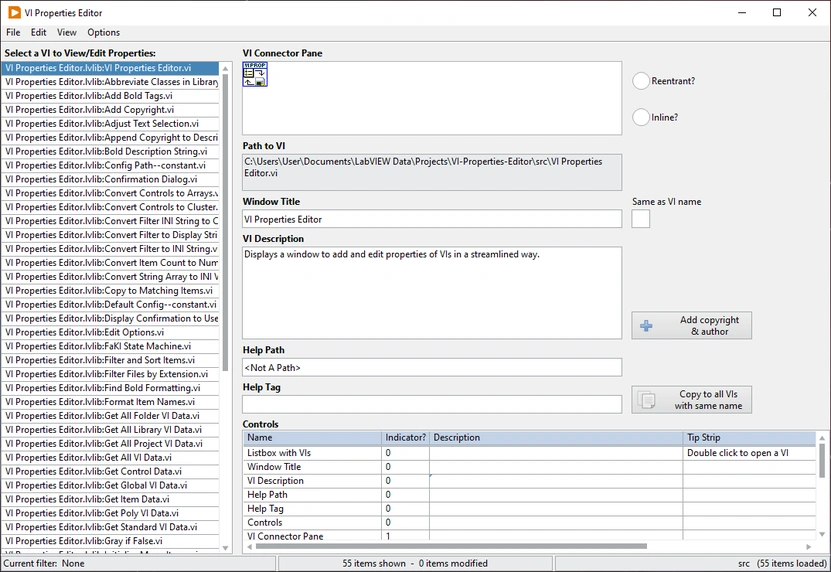Click the LabVIEW app icon in title bar
Screen dimensions: 831x572
14,12
